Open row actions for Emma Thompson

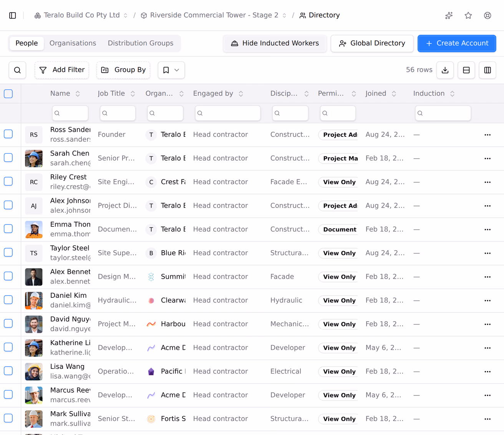click(x=487, y=230)
